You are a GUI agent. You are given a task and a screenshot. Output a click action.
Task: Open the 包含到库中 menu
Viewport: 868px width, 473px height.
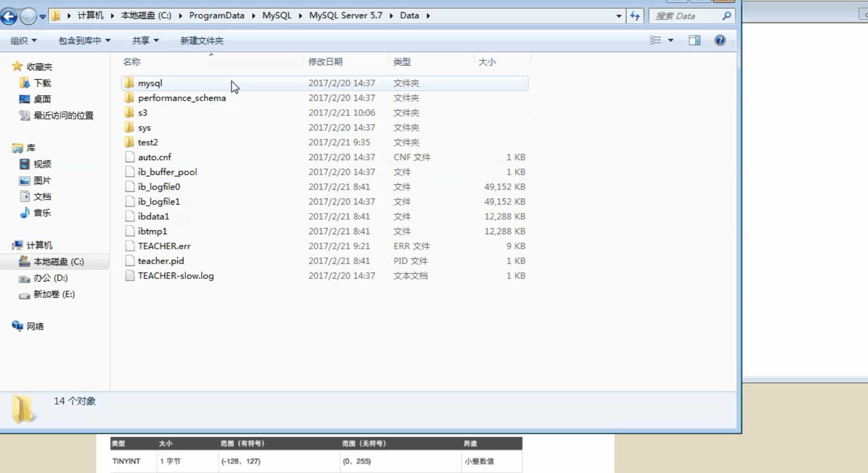(84, 40)
